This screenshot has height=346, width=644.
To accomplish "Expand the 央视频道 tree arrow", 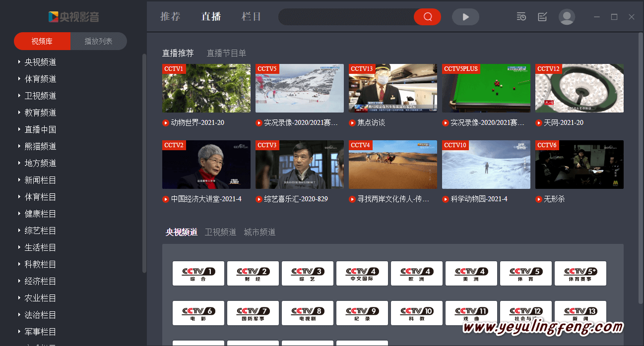I will [19, 62].
